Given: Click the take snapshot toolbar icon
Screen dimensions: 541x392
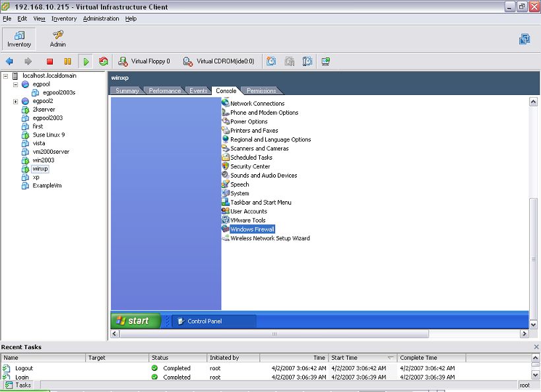Looking at the screenshot, I should pos(271,61).
